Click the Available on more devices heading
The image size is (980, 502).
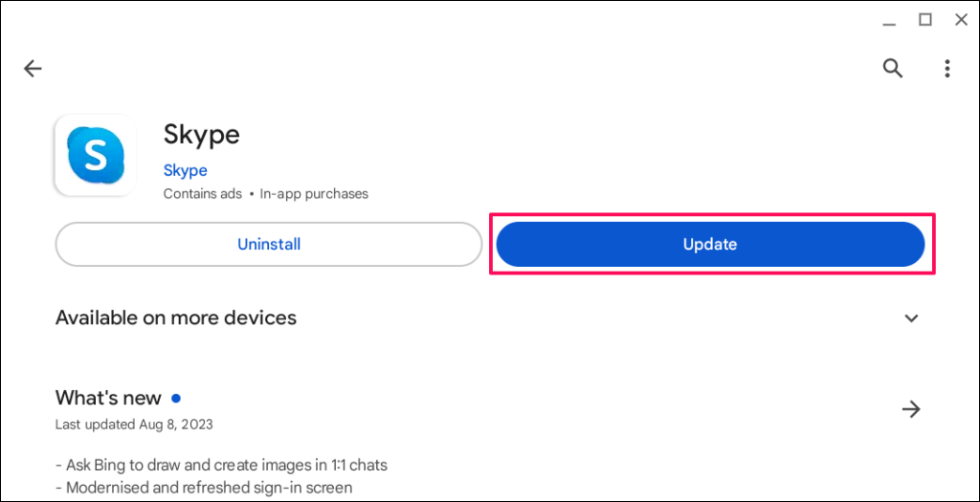click(176, 317)
